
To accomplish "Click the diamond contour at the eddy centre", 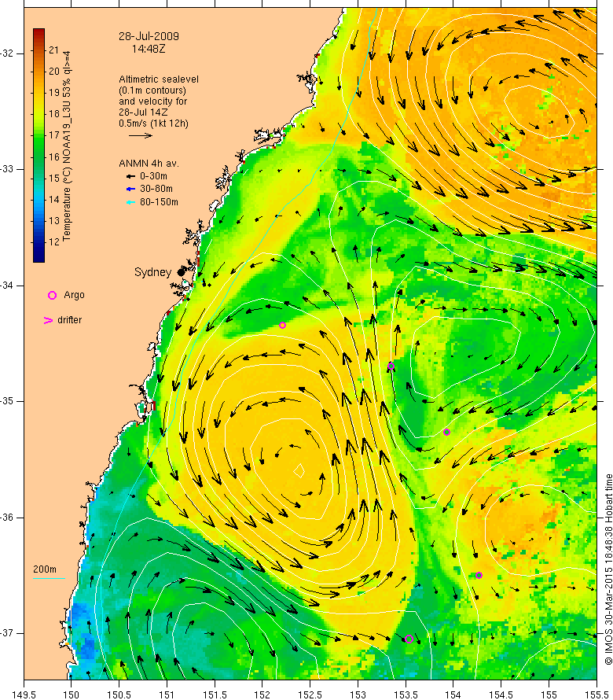I will 299,470.
